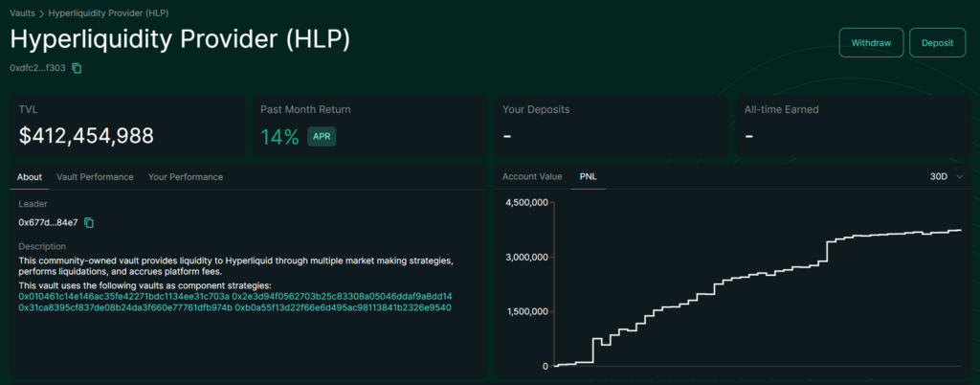Copy the vault address 0xdfc2...f303
980x385 pixels.
pos(77,68)
